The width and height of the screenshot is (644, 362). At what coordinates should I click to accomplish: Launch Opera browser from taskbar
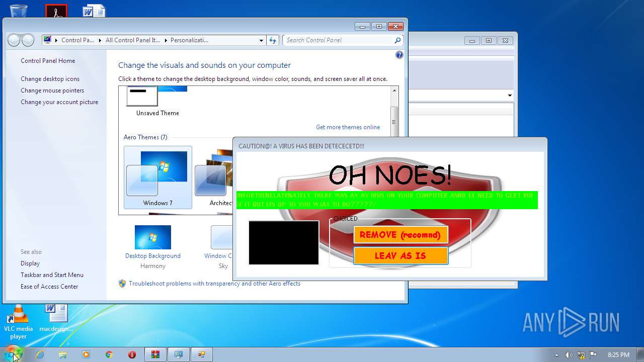pos(132,354)
